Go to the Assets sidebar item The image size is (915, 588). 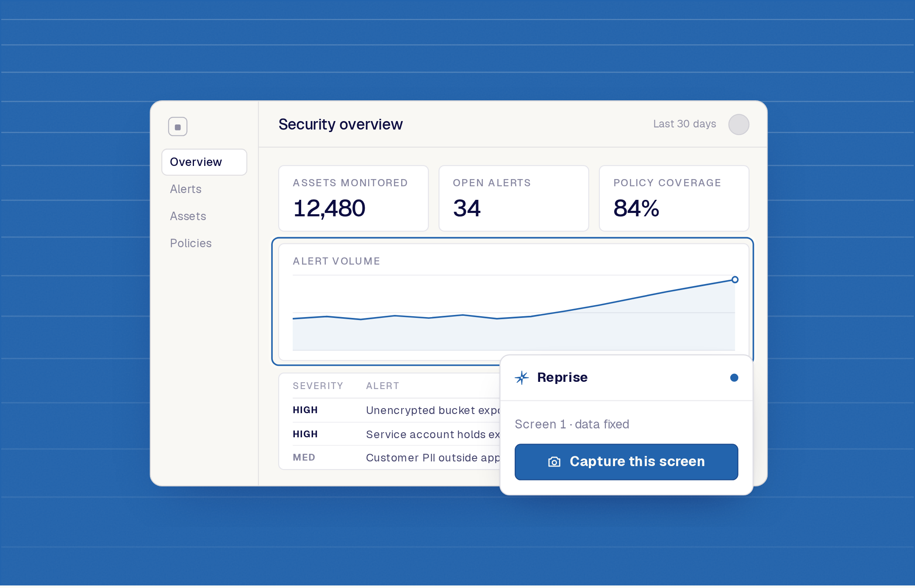(x=188, y=216)
